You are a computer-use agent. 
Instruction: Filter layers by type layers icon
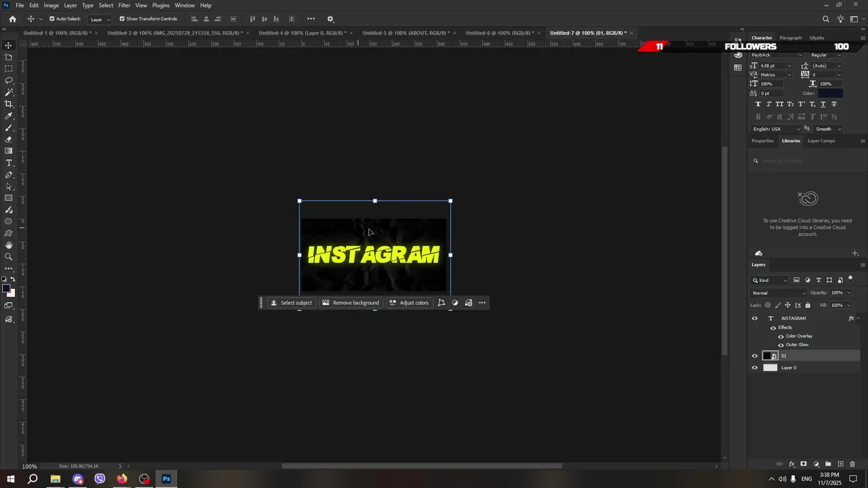click(x=818, y=280)
